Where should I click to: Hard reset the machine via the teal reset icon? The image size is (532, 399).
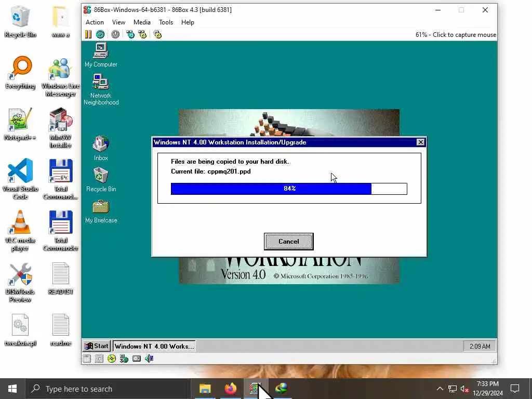pos(100,34)
